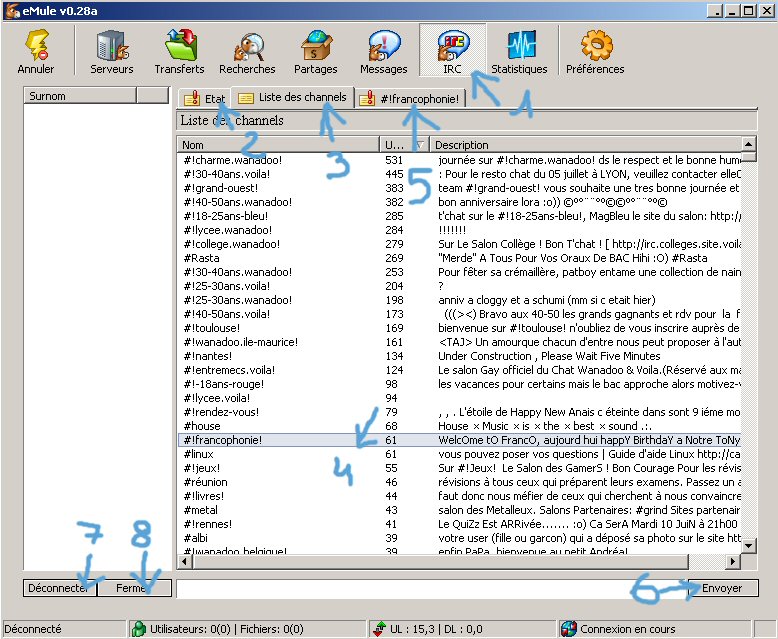The height and width of the screenshot is (639, 778).
Task: Select channel #!rendez-vous!
Action: point(459,412)
